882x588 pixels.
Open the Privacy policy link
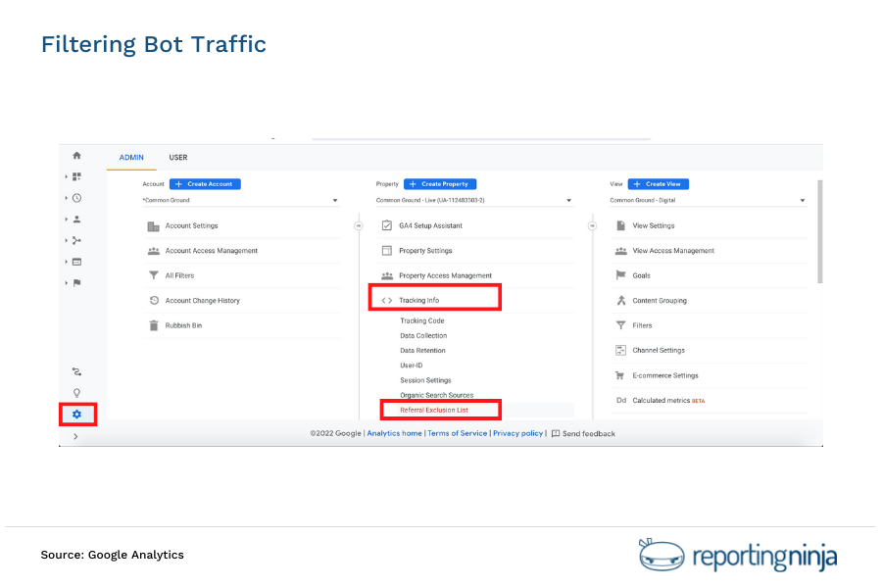(518, 433)
